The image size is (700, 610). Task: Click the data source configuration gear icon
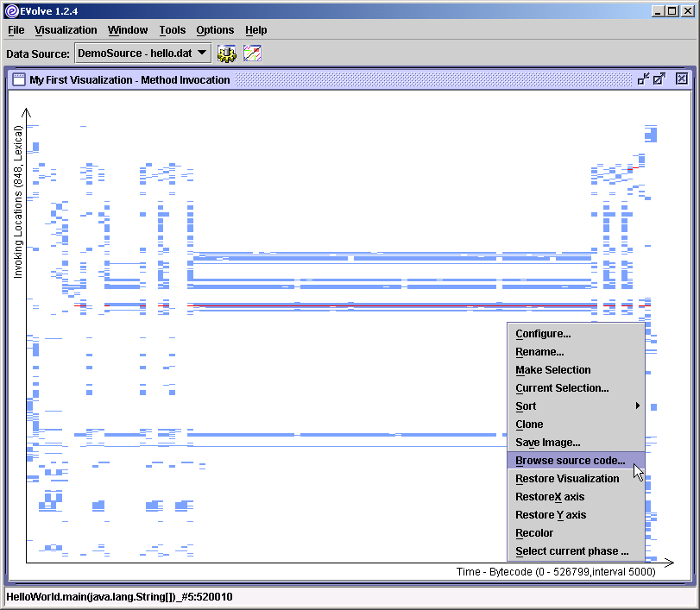(x=227, y=53)
